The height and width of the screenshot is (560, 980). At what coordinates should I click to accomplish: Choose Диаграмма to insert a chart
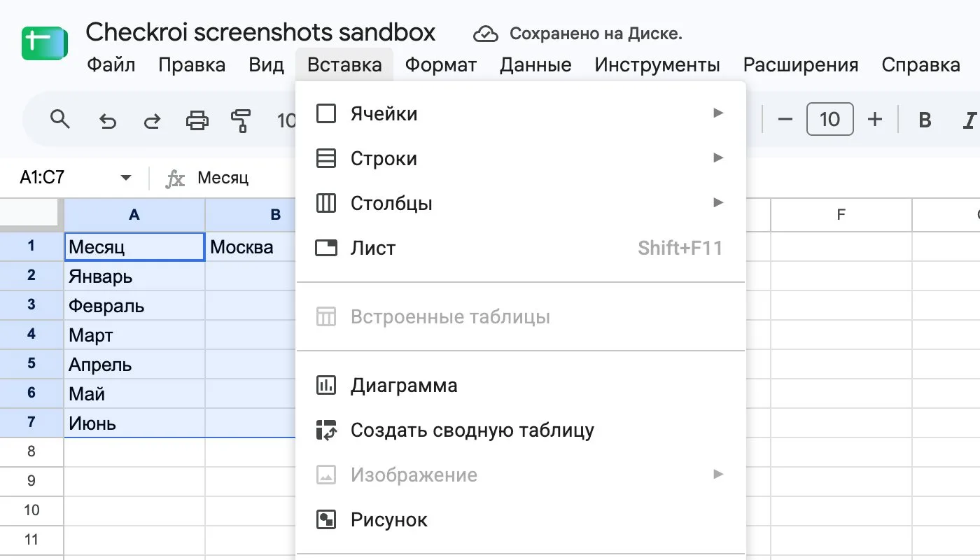(521, 385)
